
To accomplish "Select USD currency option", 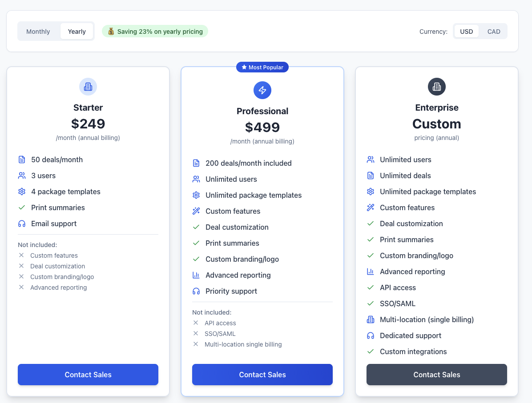I will [466, 31].
